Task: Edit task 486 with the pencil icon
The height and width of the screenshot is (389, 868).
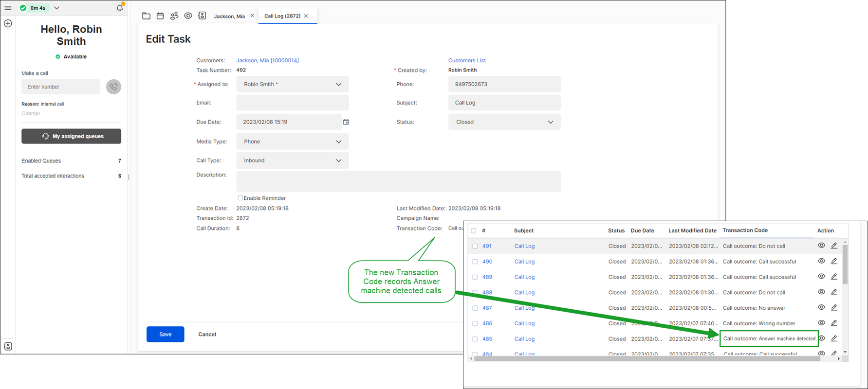Action: pyautogui.click(x=834, y=323)
